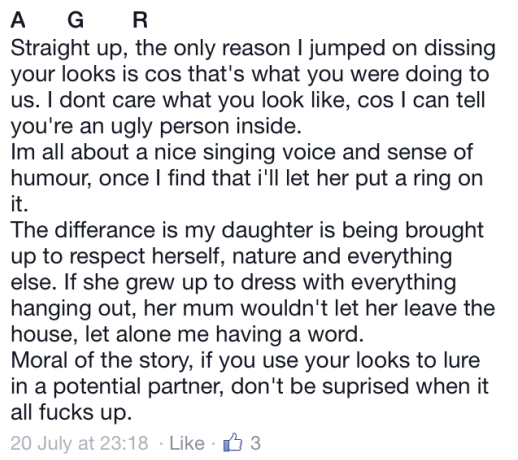Image resolution: width=518 pixels, height=460 pixels.
Task: Open the 20 July at 23:18 timestamp
Action: pos(79,444)
